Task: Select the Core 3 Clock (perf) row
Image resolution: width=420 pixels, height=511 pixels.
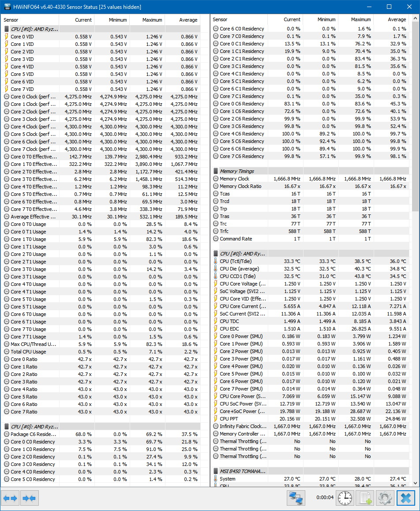Action: click(101, 119)
